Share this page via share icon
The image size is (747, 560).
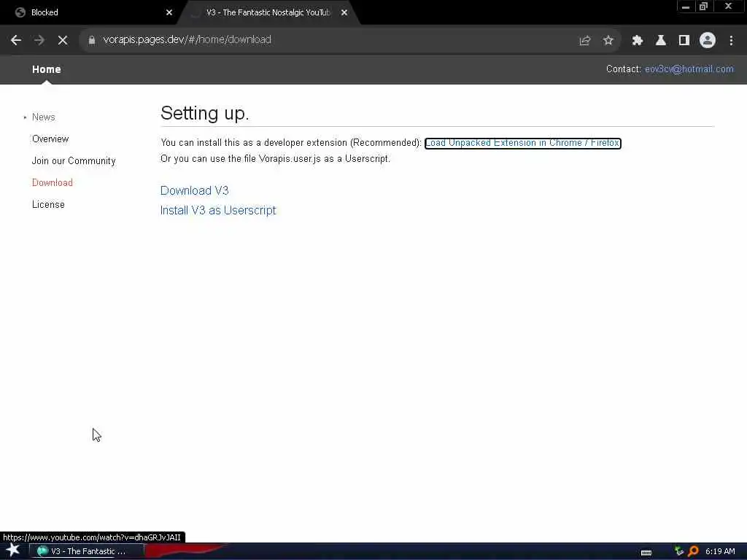(584, 41)
